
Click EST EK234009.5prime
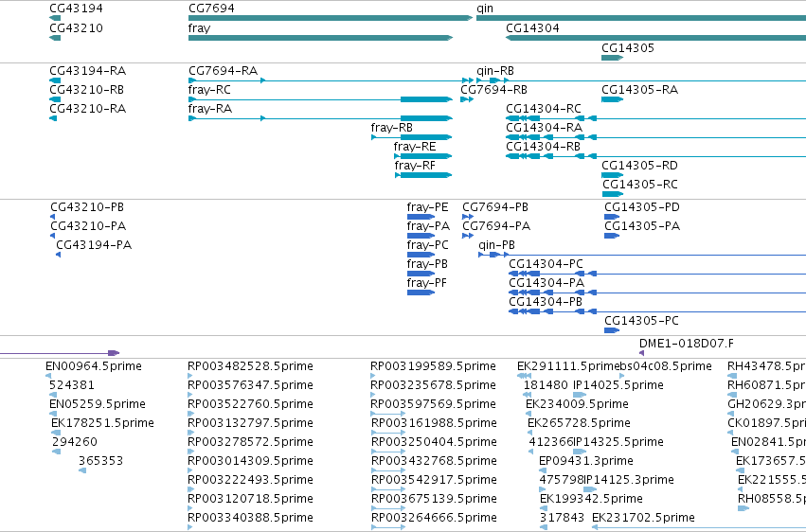pyautogui.click(x=528, y=414)
